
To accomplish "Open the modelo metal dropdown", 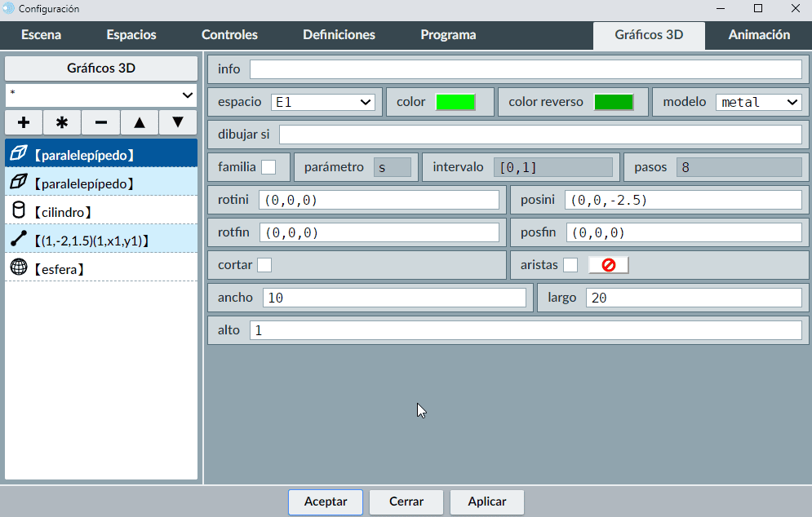I will (x=758, y=102).
